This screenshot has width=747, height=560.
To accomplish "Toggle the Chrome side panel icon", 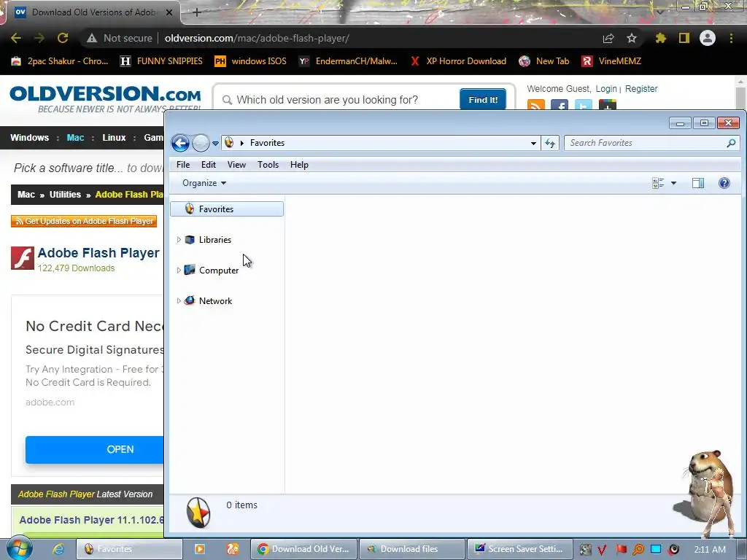I will click(684, 38).
